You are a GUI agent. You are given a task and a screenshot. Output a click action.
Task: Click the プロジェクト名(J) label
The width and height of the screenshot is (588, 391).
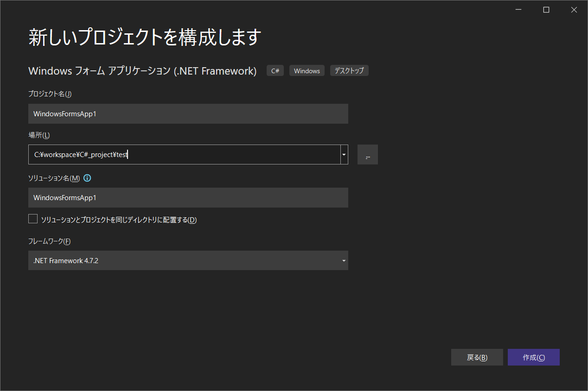pos(50,94)
